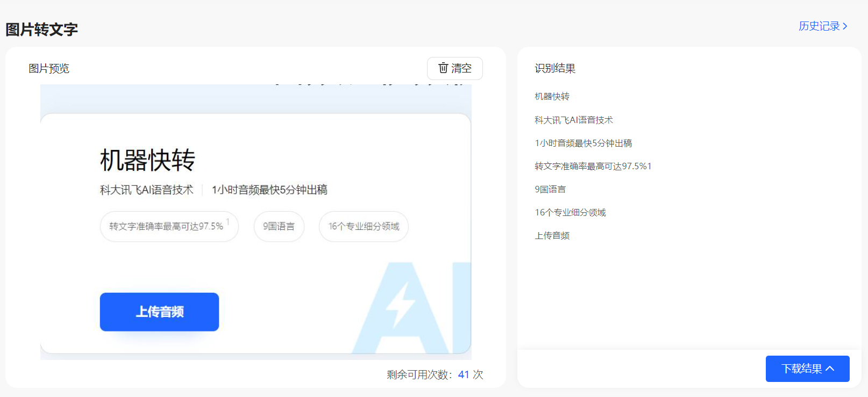Screen dimensions: 868x397
Task: Select recognized text 16个专业细分领域
Action: [x=570, y=212]
